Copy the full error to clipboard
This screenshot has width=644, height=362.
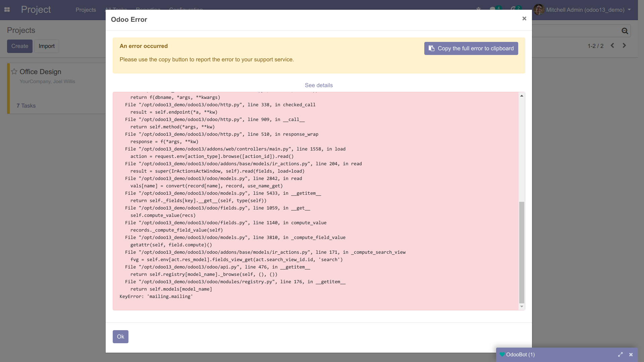[471, 48]
